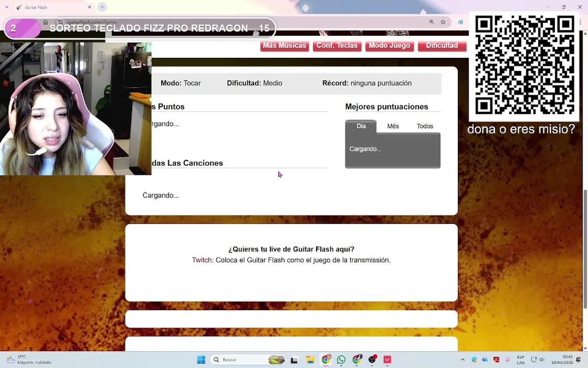Viewport: 588px width, 368px height.
Task: Open the volume tray icon
Action: coord(542,360)
